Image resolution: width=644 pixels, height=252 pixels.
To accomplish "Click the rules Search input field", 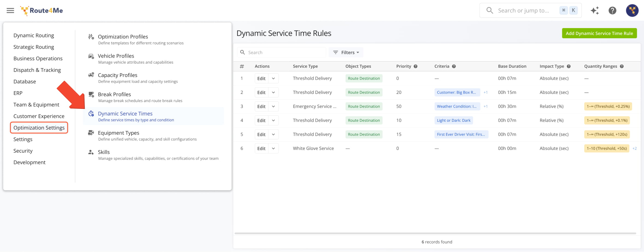I will [281, 52].
